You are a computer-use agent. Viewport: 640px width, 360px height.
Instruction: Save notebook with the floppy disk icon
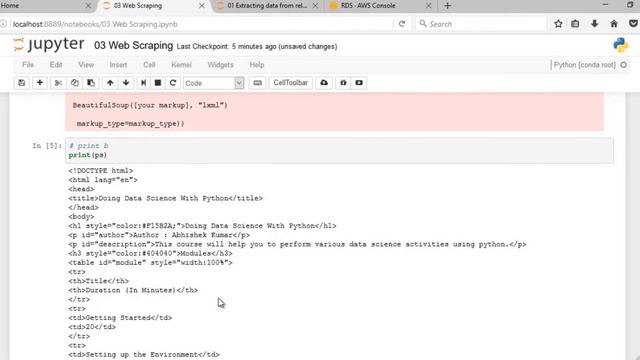click(x=22, y=83)
